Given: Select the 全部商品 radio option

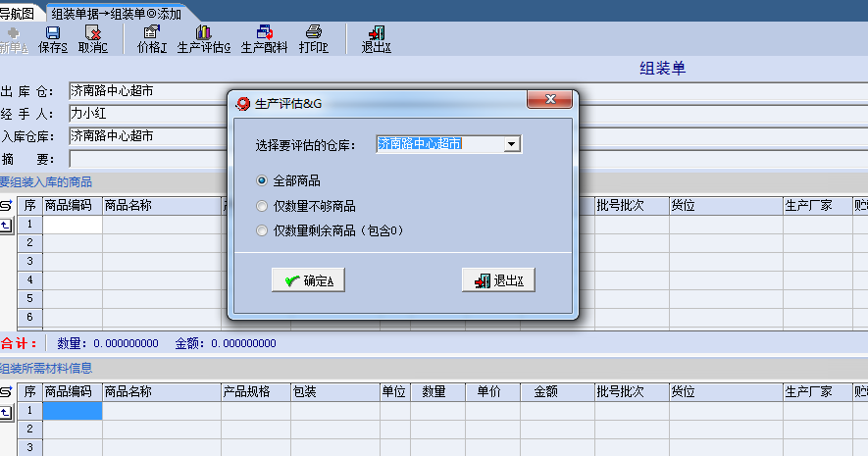Looking at the screenshot, I should tap(261, 180).
